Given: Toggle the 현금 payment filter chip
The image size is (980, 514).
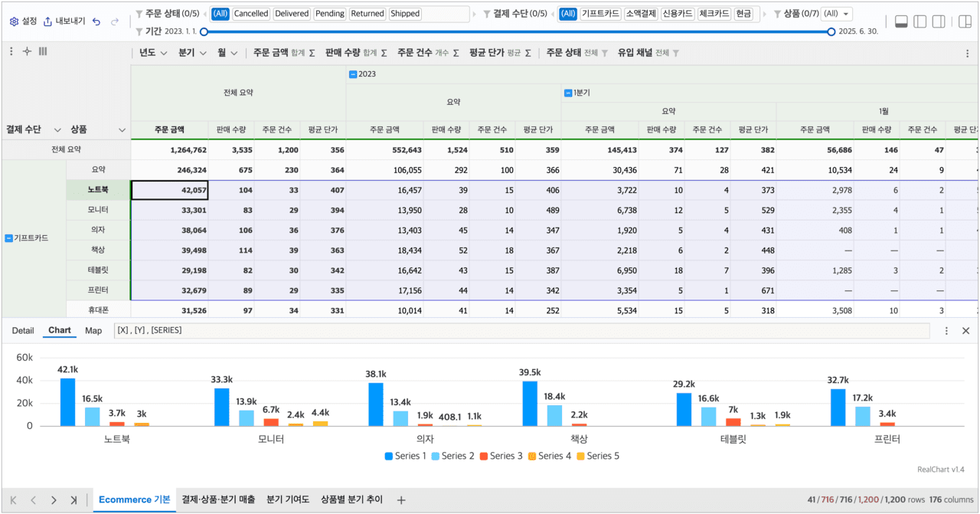Looking at the screenshot, I should click(743, 14).
